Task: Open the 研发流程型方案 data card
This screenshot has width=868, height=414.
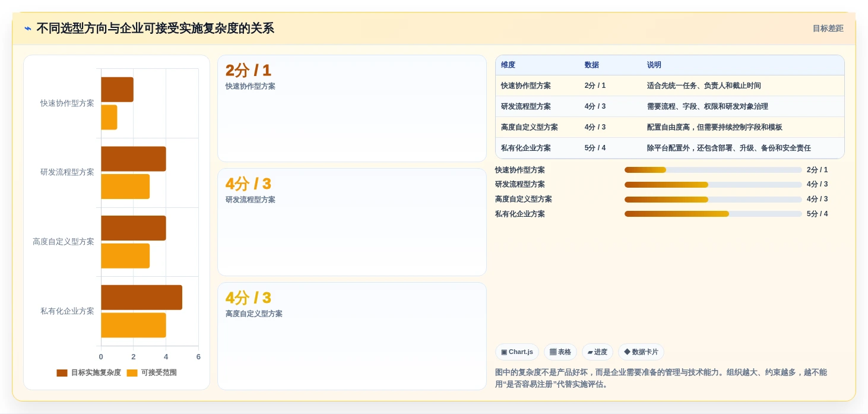Action: click(352, 222)
